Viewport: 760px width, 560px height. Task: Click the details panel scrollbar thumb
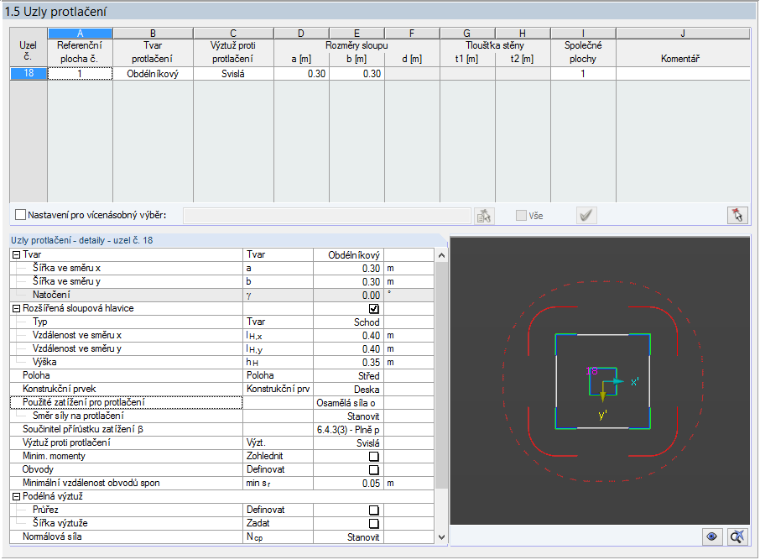click(x=441, y=375)
